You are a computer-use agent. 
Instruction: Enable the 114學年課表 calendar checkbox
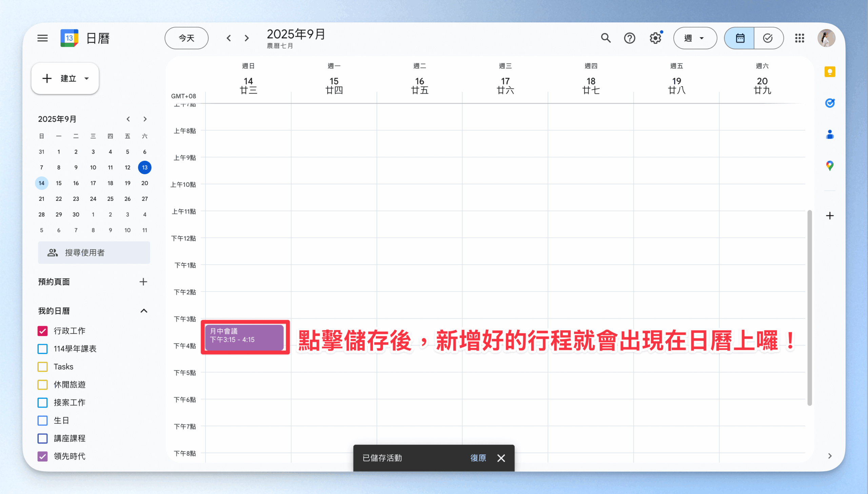(43, 349)
